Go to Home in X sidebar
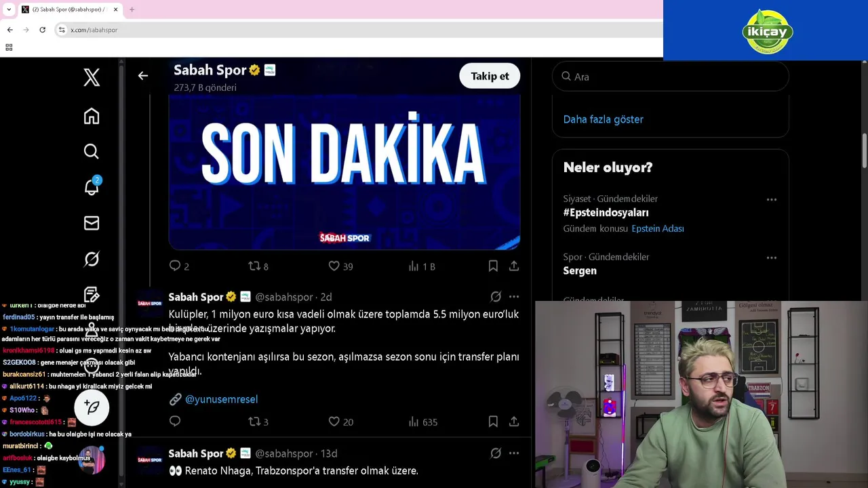This screenshot has height=488, width=868. tap(92, 116)
